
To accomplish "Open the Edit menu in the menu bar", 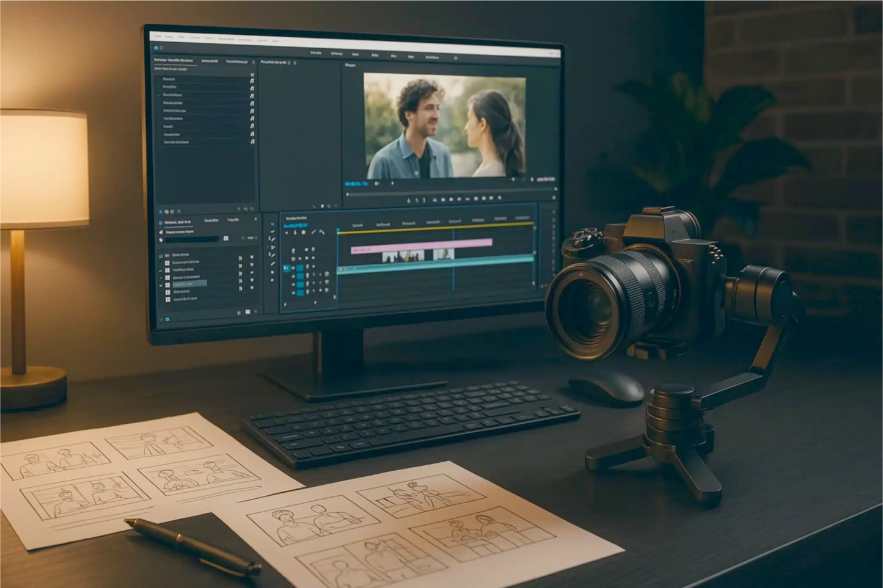I will pos(169,36).
